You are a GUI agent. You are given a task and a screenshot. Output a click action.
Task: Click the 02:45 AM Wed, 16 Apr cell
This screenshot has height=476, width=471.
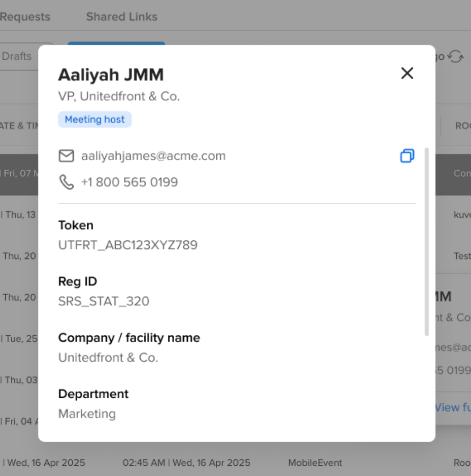pos(186,463)
